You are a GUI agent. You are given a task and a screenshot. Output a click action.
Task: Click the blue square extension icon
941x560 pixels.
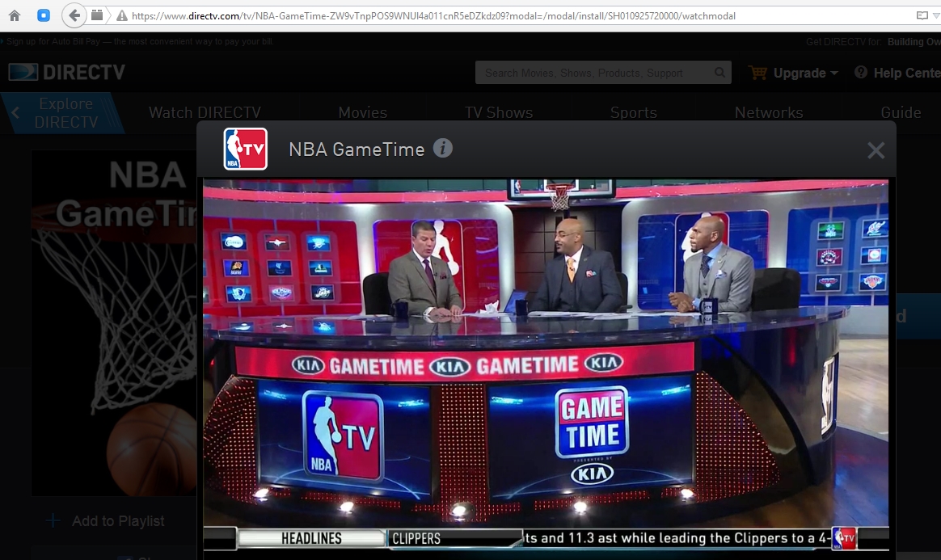point(44,15)
